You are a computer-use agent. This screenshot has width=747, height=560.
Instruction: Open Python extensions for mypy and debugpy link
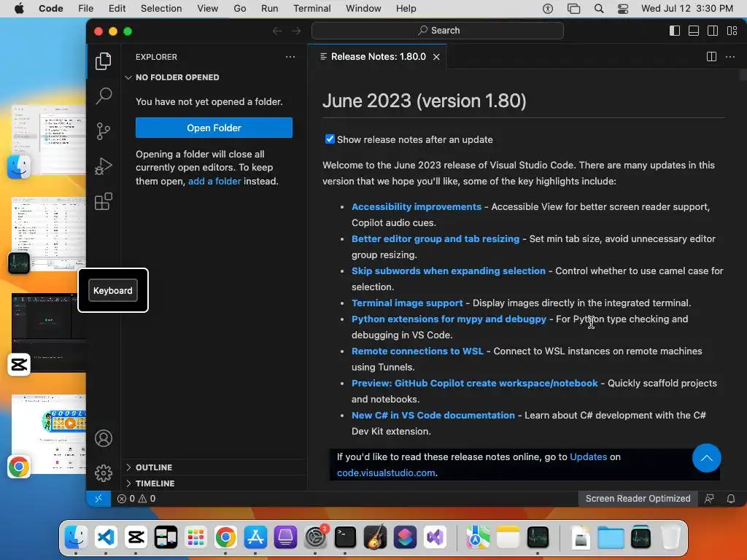(449, 319)
